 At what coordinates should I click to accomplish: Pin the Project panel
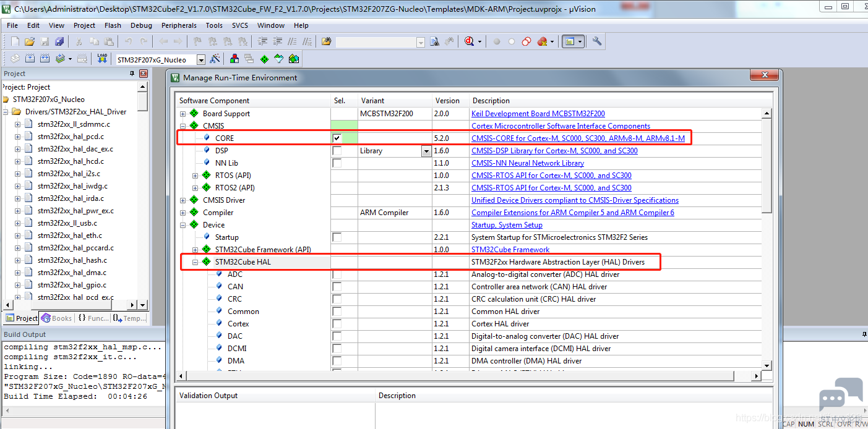point(132,74)
